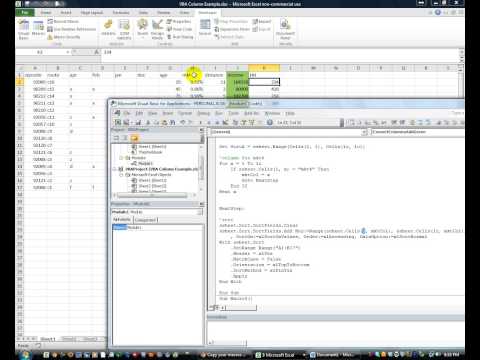Switch to the Insert ribbon tab
Viewport: 480px width, 360px height.
(66, 13)
